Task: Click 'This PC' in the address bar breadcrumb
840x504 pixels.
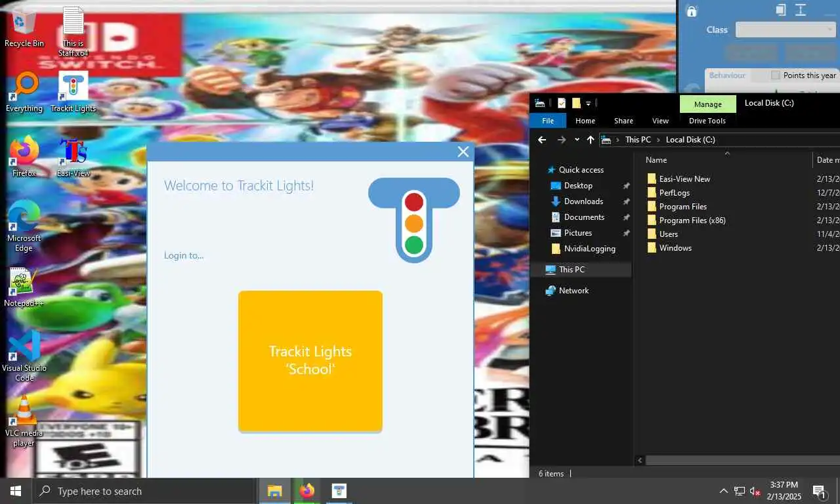Action: 638,140
